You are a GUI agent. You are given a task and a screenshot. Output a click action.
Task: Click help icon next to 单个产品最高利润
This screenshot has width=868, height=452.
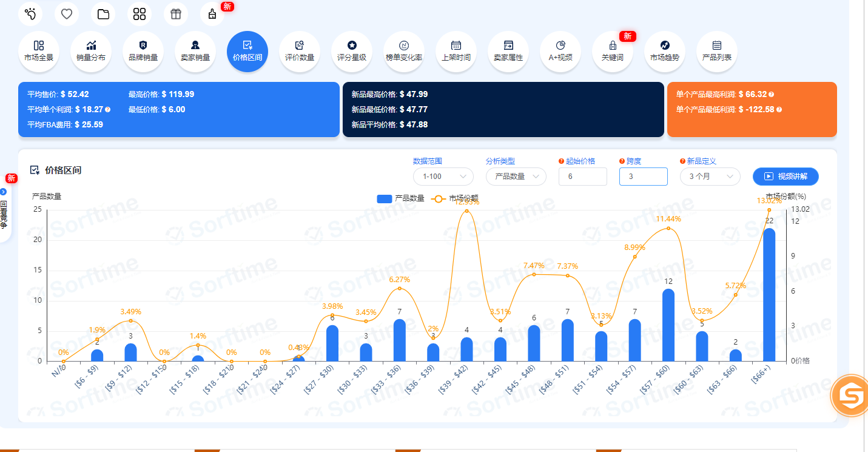pyautogui.click(x=771, y=95)
